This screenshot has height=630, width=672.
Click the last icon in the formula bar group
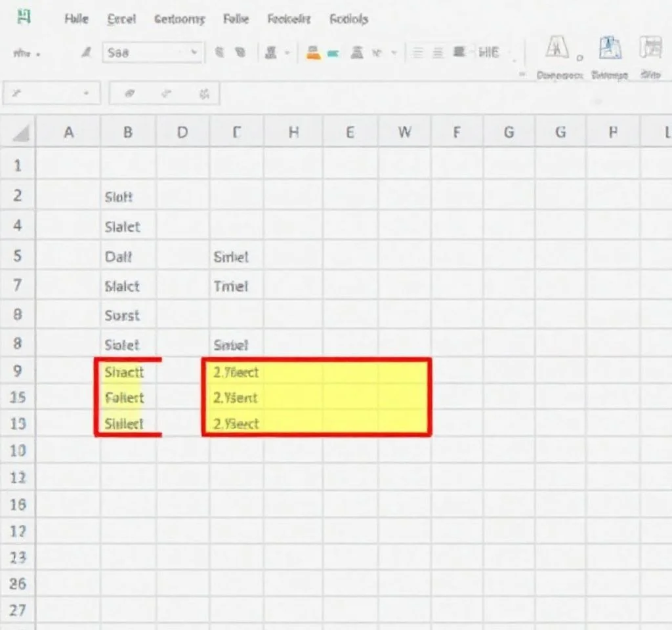[x=204, y=94]
